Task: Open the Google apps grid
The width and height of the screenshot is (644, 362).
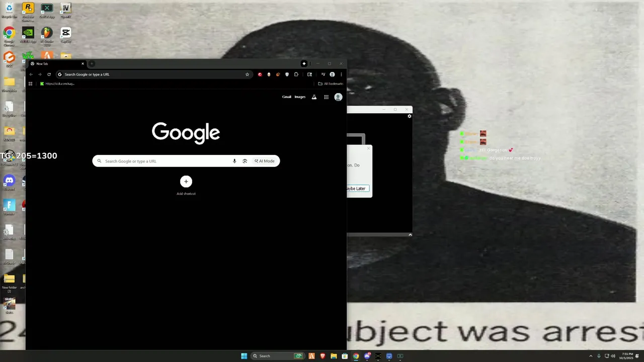Action: (326, 97)
